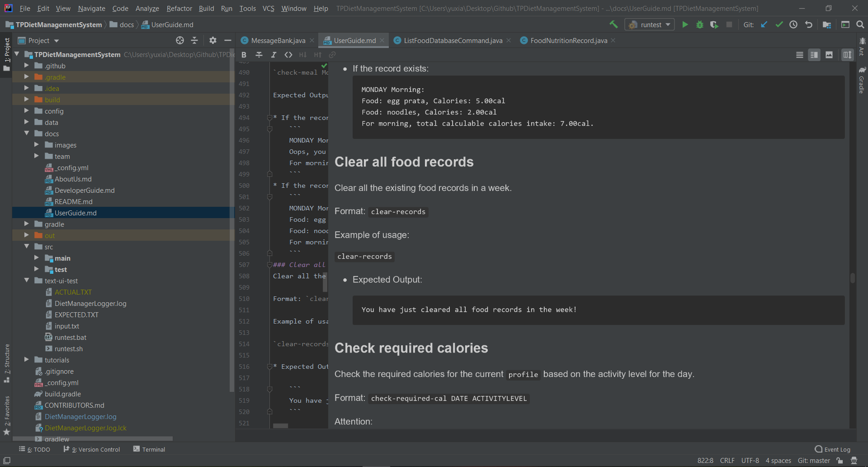Close the UserGuide.md tab
The height and width of the screenshot is (467, 868).
click(x=382, y=40)
